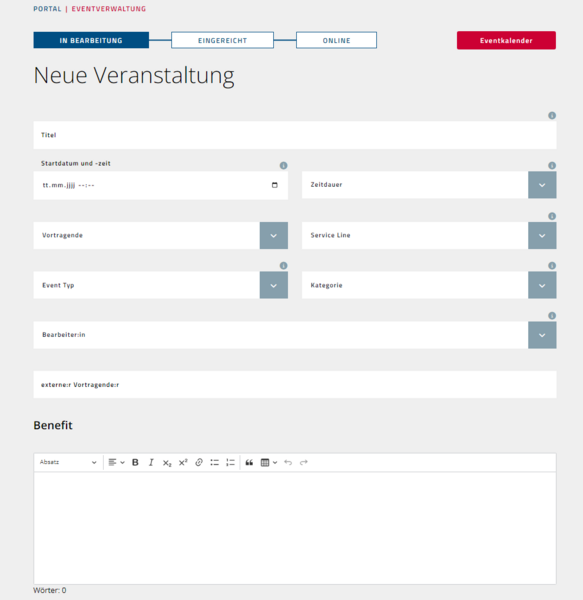Open the Absatz paragraph style dropdown
Screen dimensions: 583x600
pos(68,462)
